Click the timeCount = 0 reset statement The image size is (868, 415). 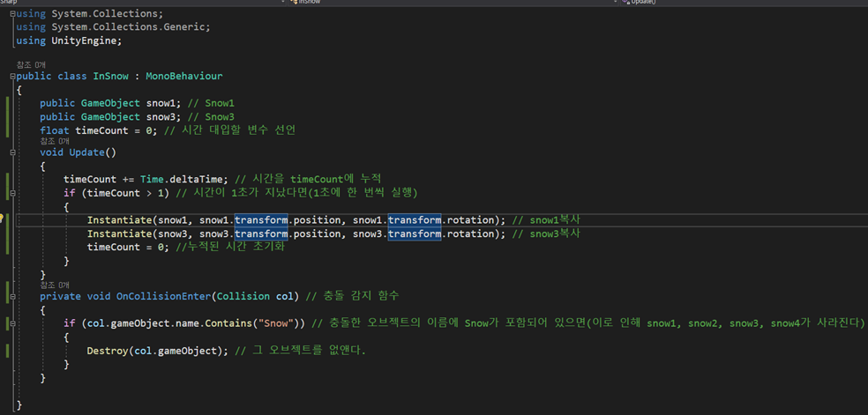click(x=127, y=247)
